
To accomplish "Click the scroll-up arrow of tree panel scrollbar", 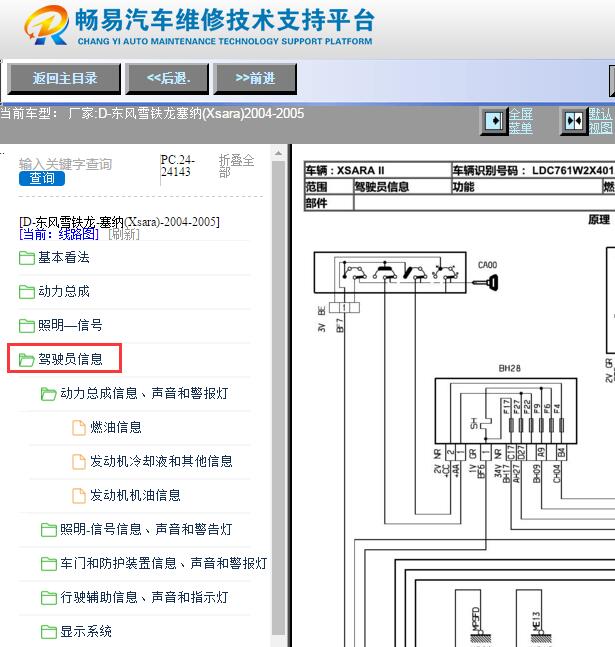I will [279, 153].
